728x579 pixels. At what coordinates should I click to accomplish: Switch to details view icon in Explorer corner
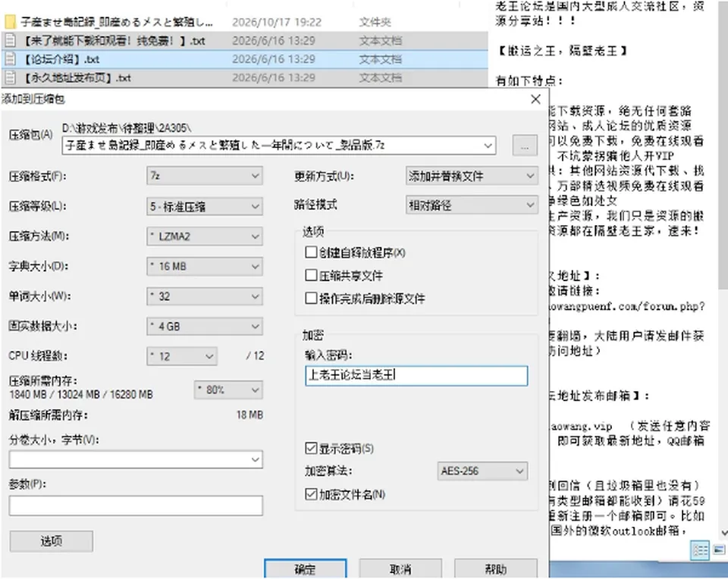click(x=700, y=551)
